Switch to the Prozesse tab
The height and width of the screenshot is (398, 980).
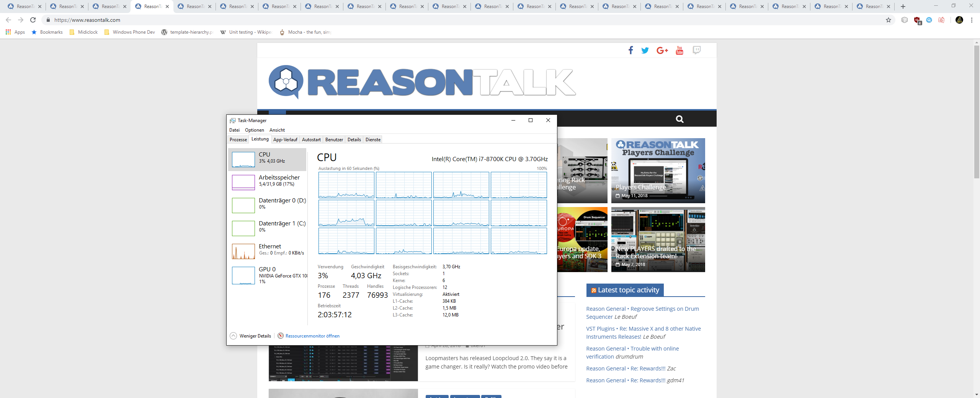(238, 140)
